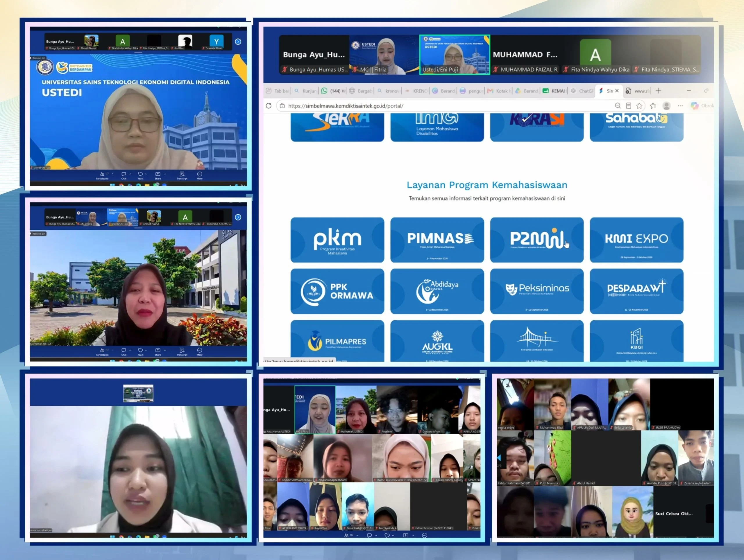
Task: Expand Chat caret in the Marhamah_USTEDI window
Action: tap(130, 350)
